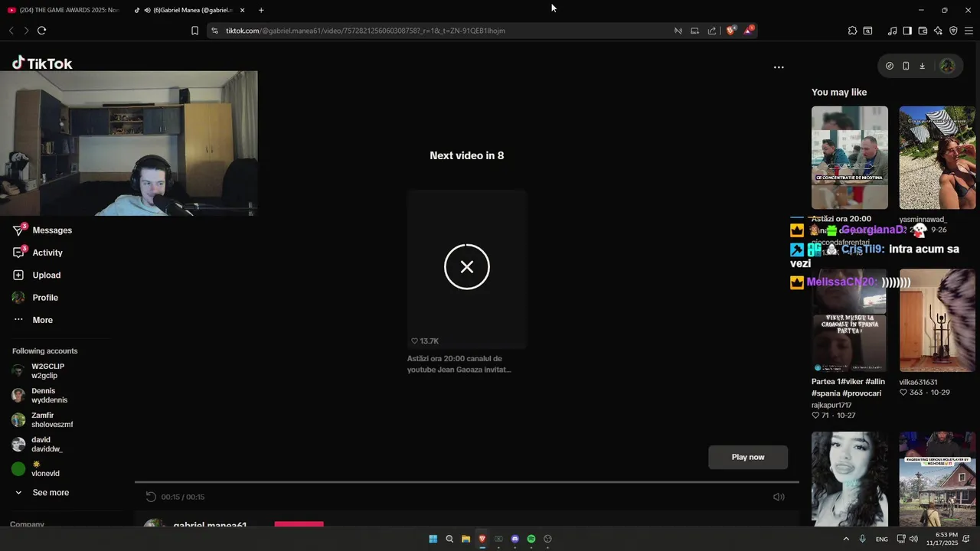Click the get app phone icon
Viewport: 980px width, 551px height.
click(906, 66)
